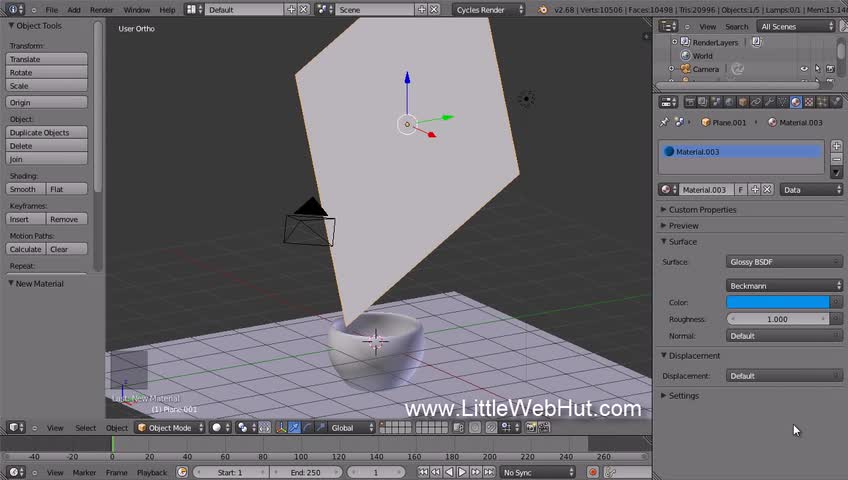This screenshot has height=480, width=848.
Task: Open the Object properties tab cube icon
Action: click(743, 102)
